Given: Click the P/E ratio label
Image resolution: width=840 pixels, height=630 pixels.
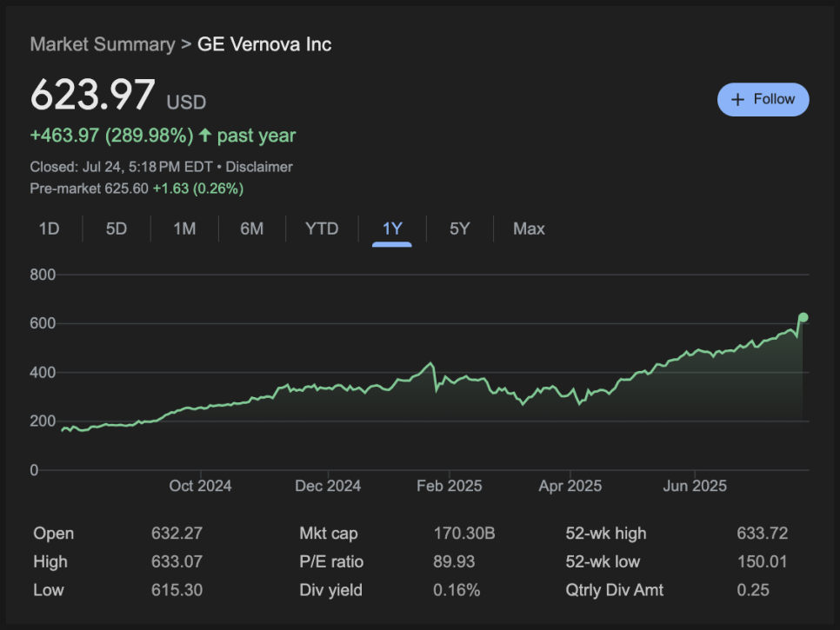Looking at the screenshot, I should [331, 561].
